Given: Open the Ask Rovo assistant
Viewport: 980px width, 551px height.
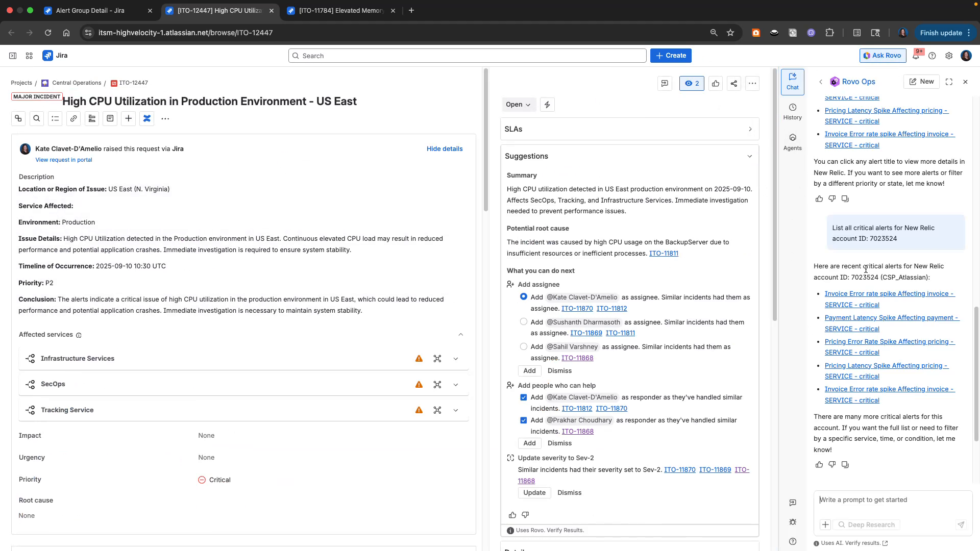Looking at the screenshot, I should pos(883,56).
